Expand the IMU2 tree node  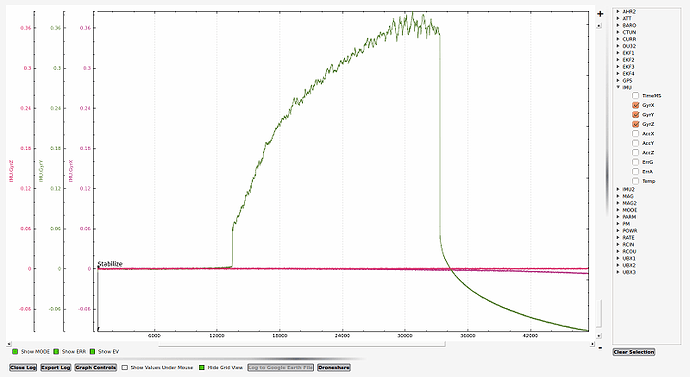coord(618,189)
